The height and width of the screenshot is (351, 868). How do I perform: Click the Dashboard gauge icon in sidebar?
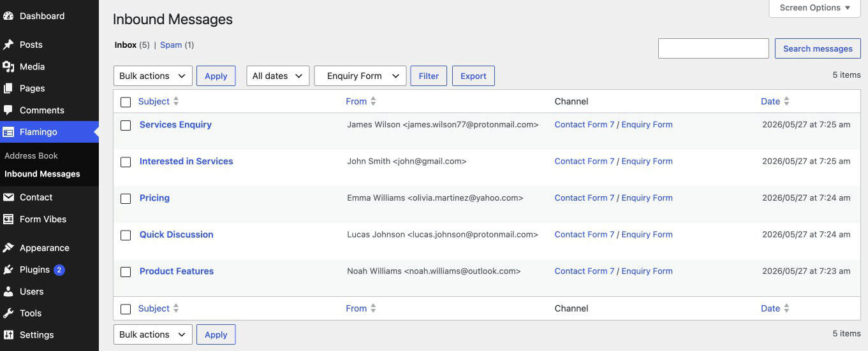8,16
